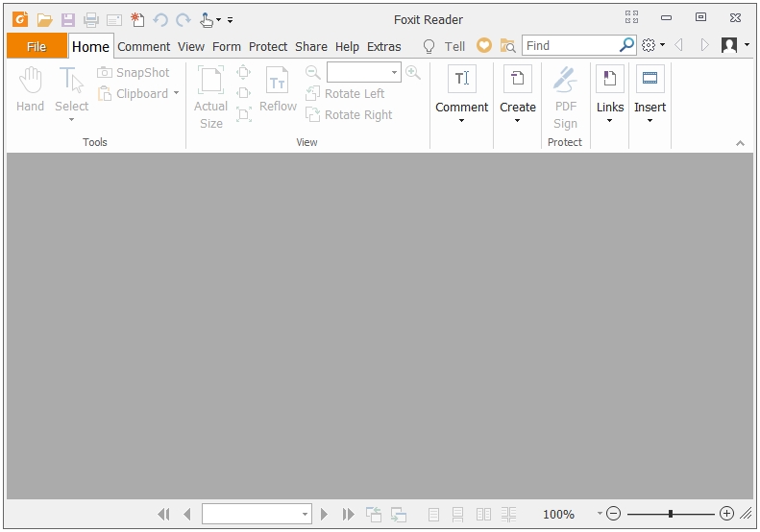Click the Reflow button

278,89
